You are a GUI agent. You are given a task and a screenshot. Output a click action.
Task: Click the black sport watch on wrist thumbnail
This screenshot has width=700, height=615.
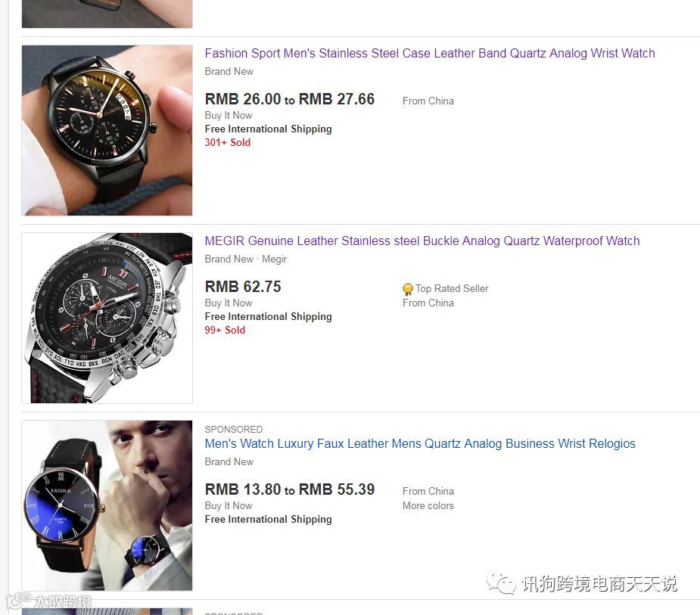click(x=107, y=130)
